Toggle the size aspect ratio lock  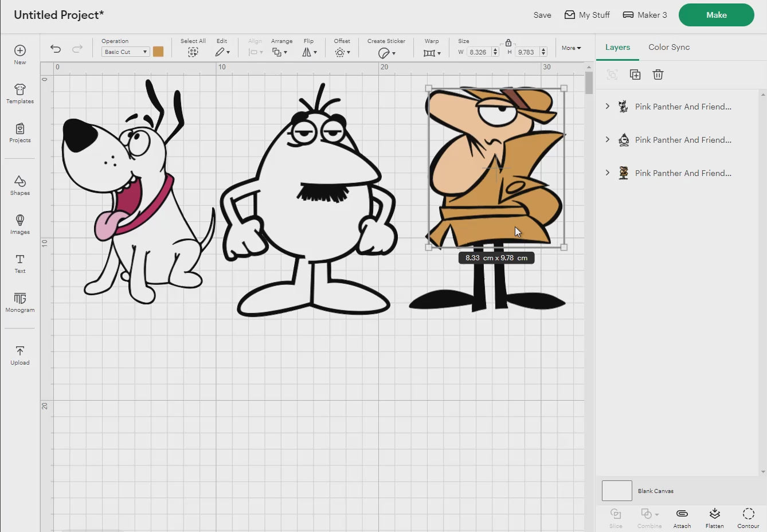click(508, 42)
